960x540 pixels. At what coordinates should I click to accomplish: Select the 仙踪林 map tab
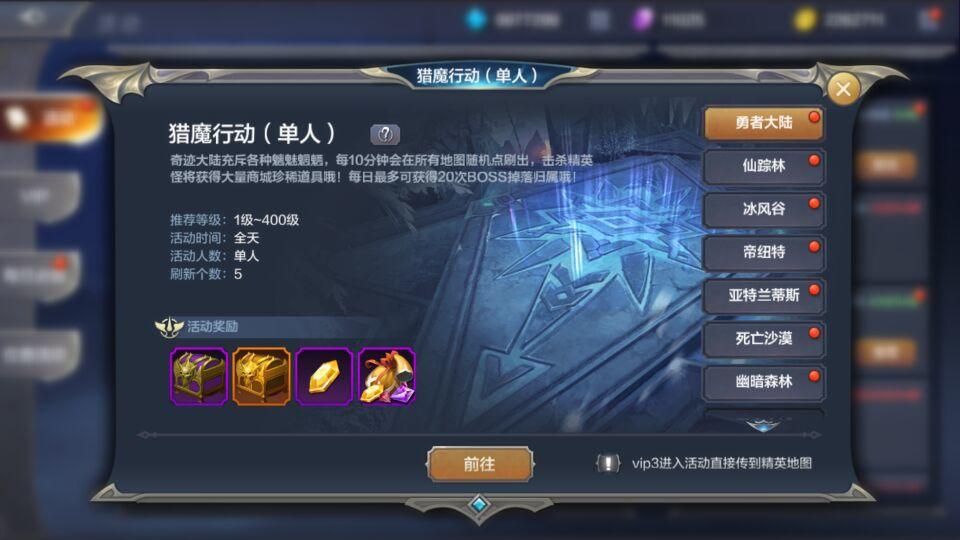[x=763, y=166]
